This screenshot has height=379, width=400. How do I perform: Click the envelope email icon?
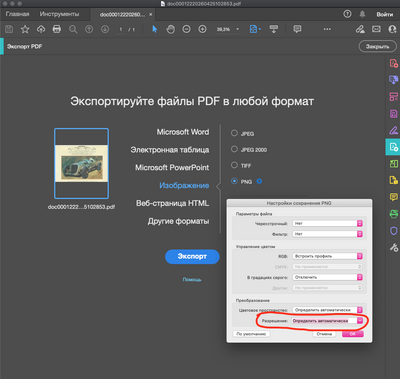point(376,29)
